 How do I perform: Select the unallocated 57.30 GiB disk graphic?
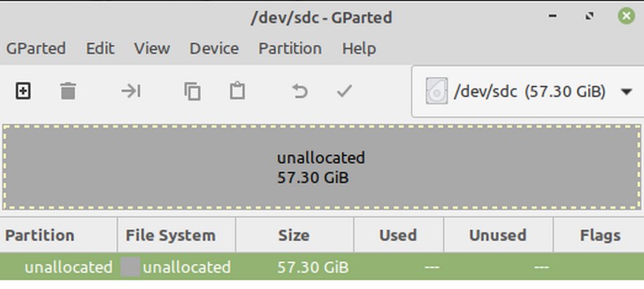tap(322, 168)
